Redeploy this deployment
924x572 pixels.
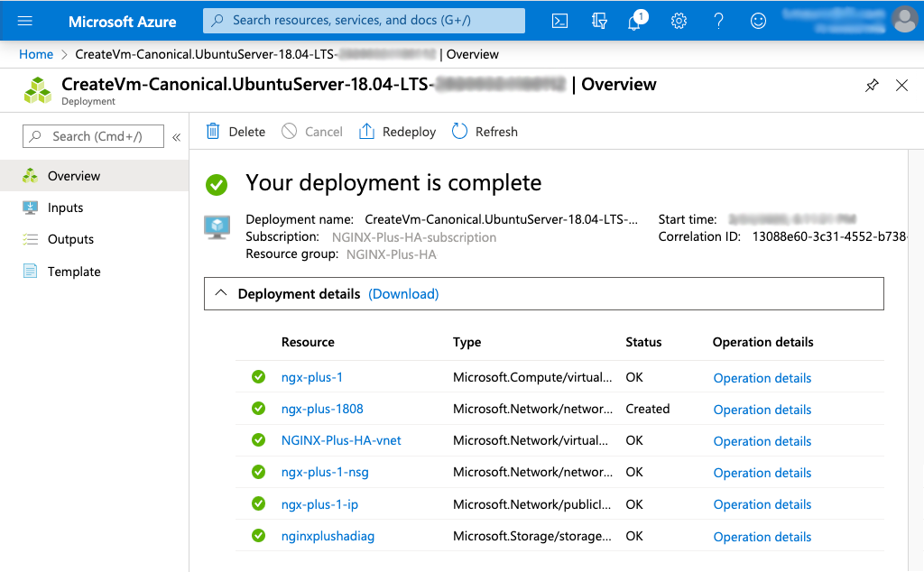point(397,131)
